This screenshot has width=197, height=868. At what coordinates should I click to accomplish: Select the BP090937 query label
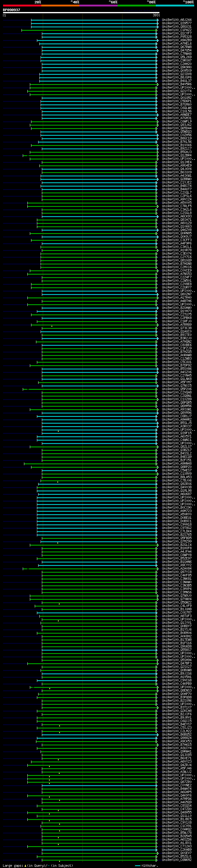[11, 10]
